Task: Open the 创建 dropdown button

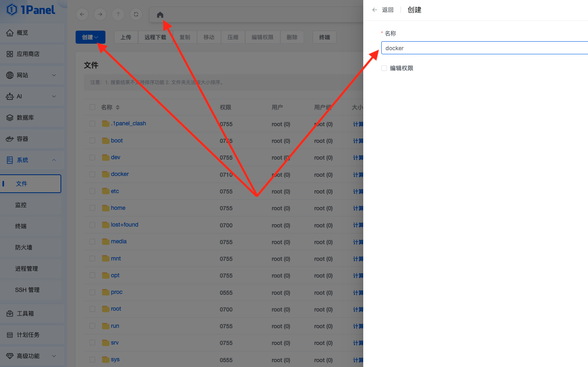Action: pyautogui.click(x=90, y=37)
